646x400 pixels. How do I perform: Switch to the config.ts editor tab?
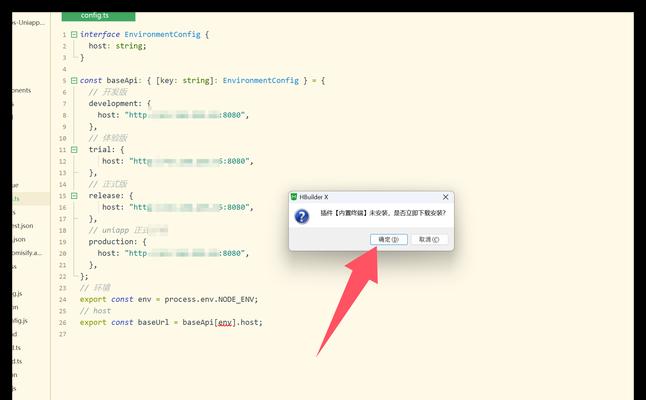[98, 16]
